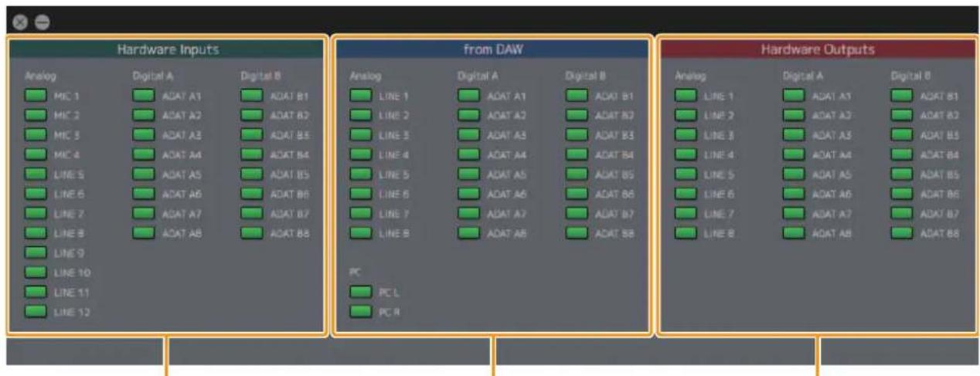Screen dimensions: 980x376
Task: Toggle LINE 5 in Hardware Inputs
Action: coord(36,174)
